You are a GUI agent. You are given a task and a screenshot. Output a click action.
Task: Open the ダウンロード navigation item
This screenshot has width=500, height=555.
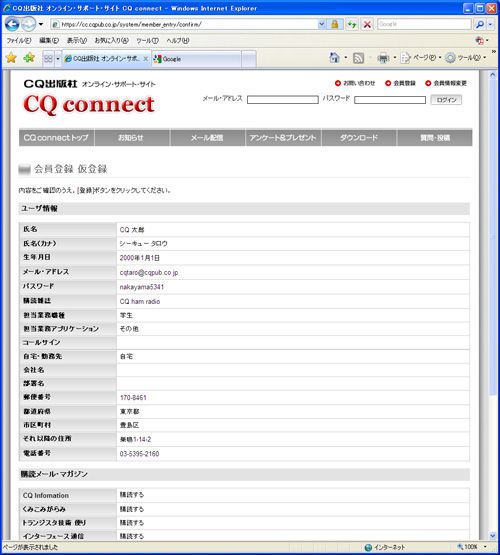(359, 137)
